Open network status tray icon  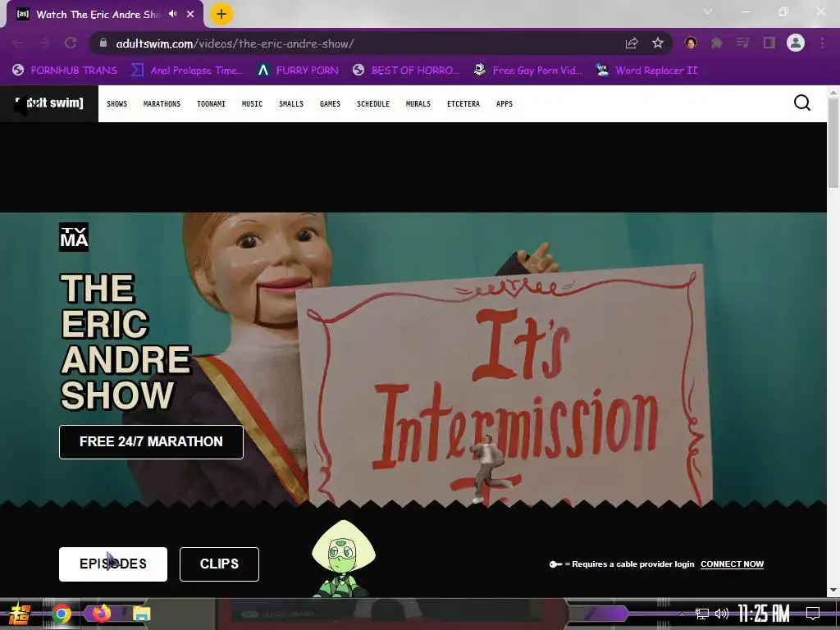(x=702, y=614)
